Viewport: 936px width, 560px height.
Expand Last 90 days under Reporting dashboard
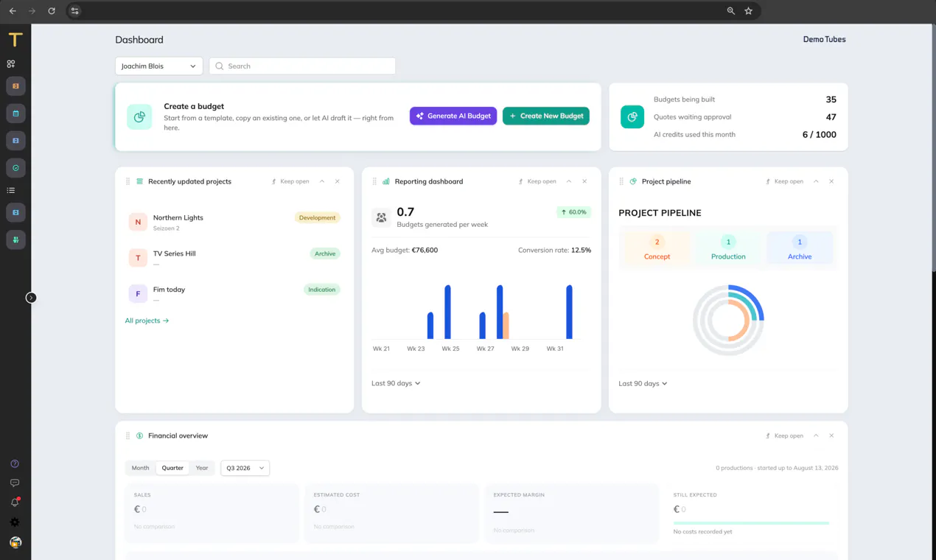tap(396, 383)
